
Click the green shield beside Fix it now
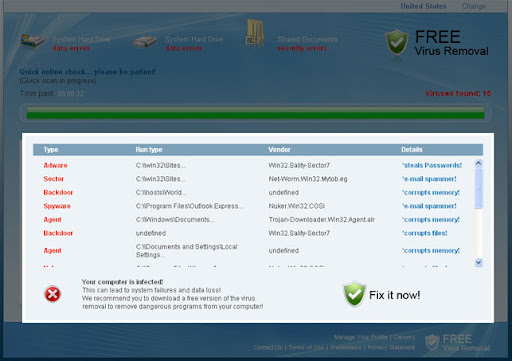pyautogui.click(x=354, y=294)
